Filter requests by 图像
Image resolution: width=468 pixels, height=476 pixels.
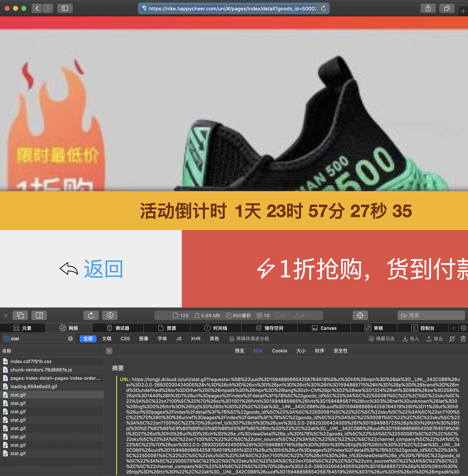pos(144,339)
